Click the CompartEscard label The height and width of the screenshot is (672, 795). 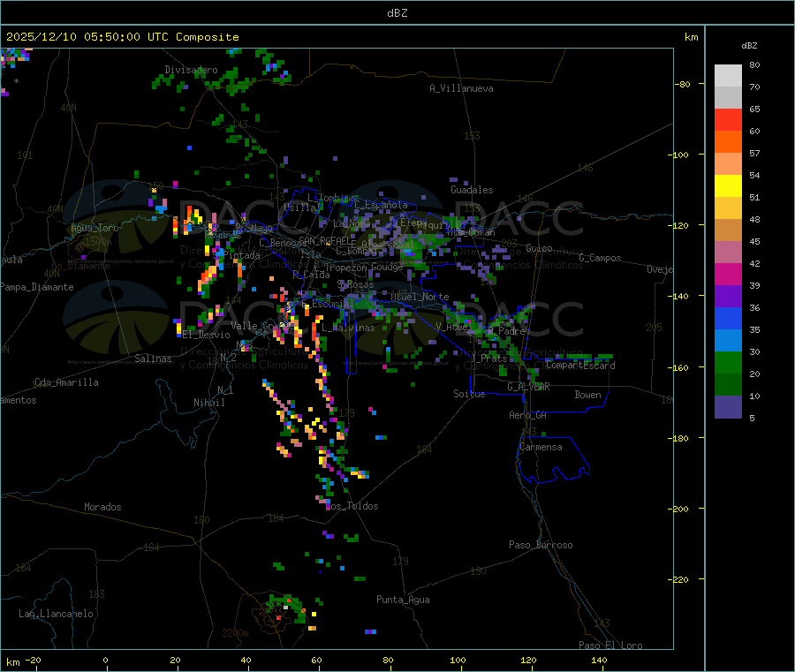tap(581, 365)
